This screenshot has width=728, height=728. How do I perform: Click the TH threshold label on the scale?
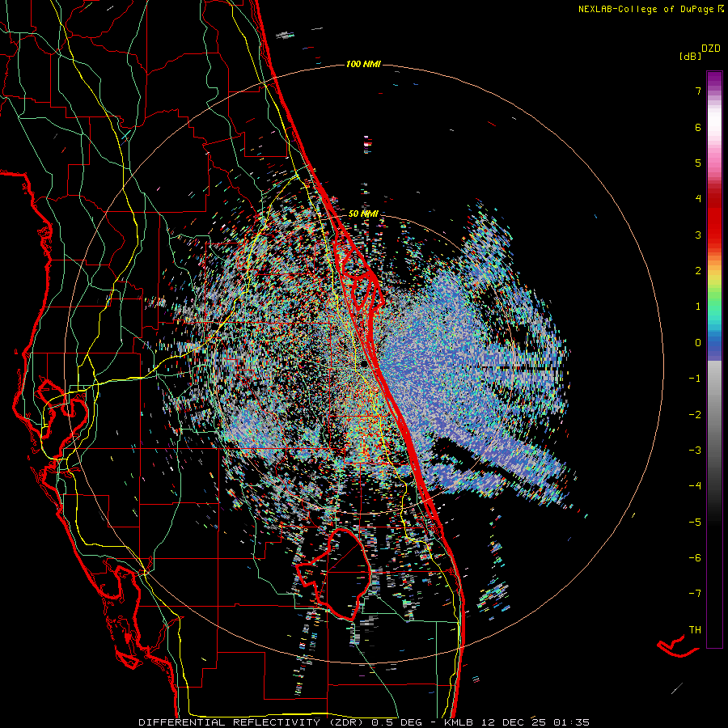(695, 630)
